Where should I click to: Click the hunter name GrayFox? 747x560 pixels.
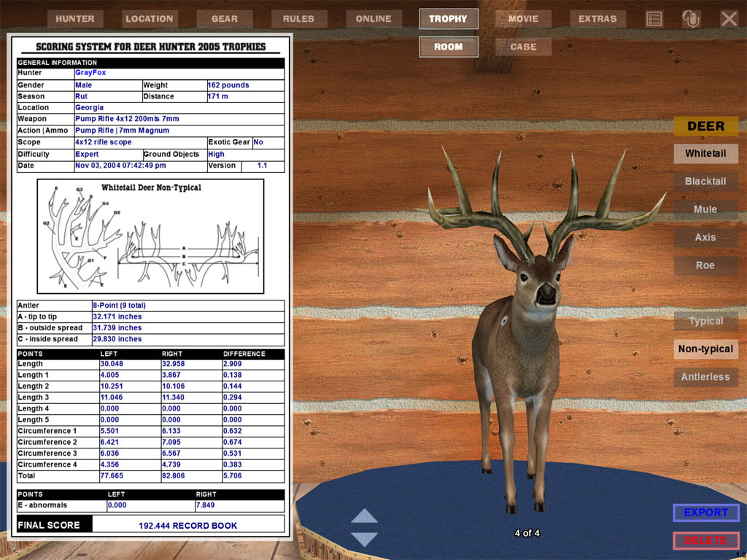pos(90,73)
